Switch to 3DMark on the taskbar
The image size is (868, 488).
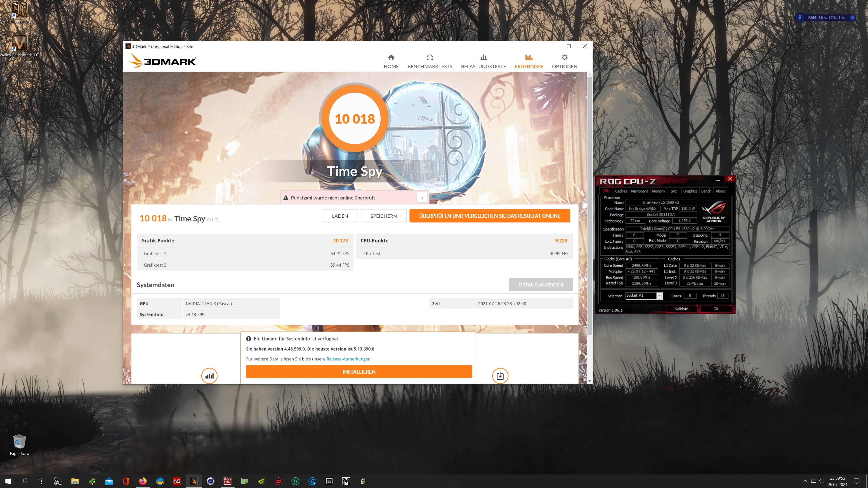(x=193, y=481)
